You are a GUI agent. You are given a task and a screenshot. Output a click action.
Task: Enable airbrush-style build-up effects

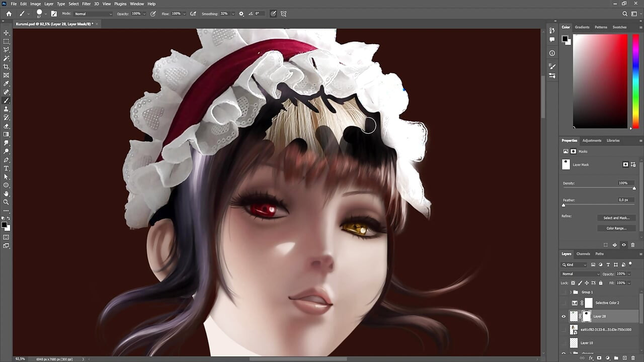[193, 14]
